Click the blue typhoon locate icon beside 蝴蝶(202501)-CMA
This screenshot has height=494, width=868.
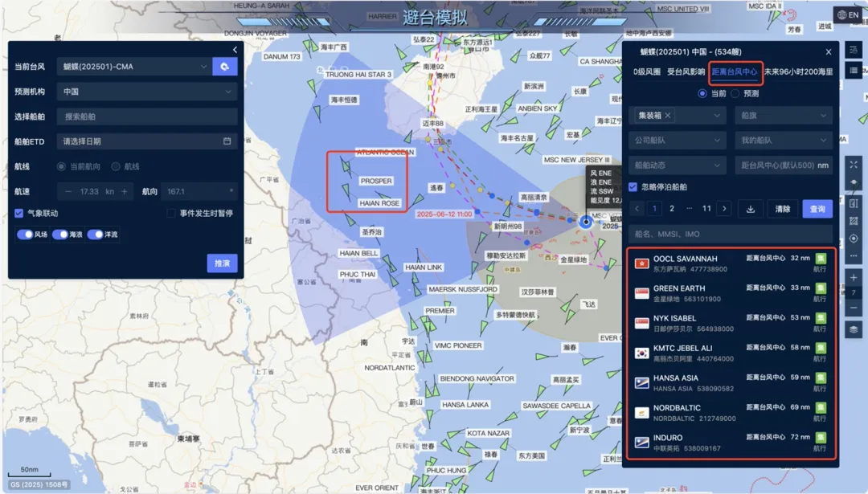(225, 67)
